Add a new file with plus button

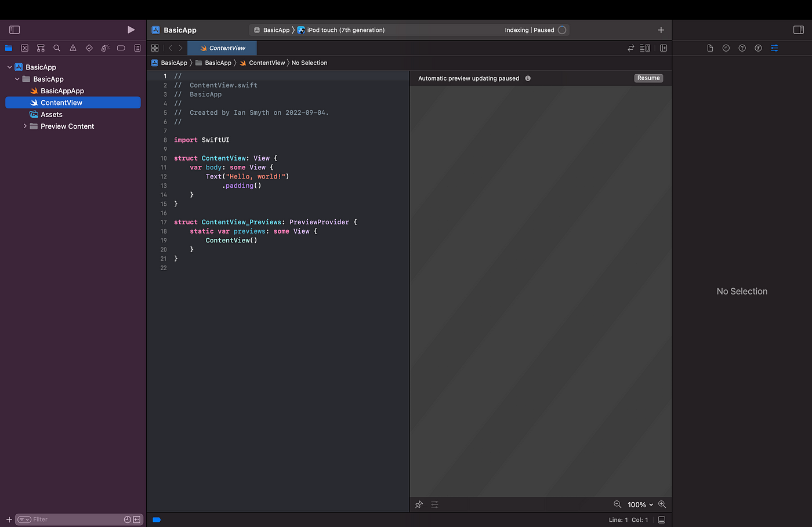pyautogui.click(x=9, y=519)
